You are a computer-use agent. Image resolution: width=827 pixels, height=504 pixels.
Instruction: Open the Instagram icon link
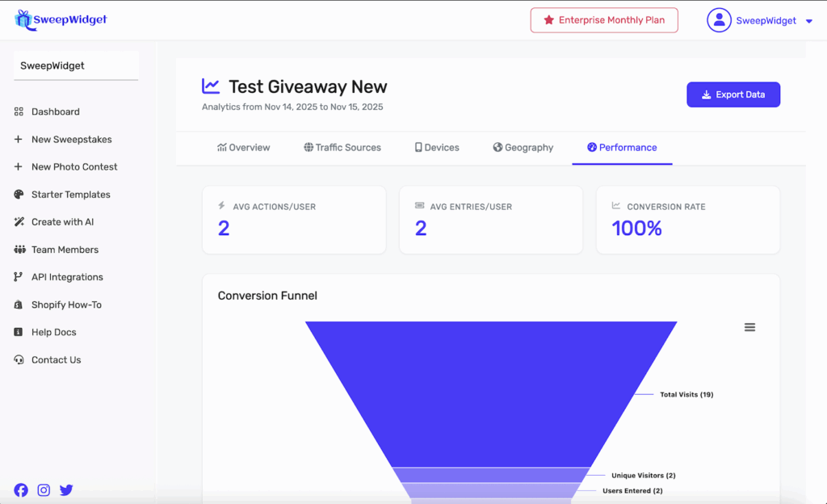[44, 489]
